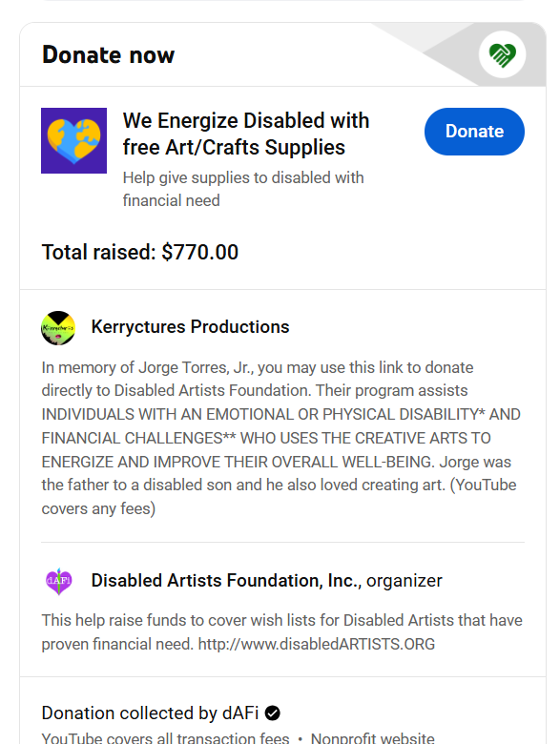Screen dimensions: 560x744
Task: Click the fundraiser title We Energize Disabled
Action: point(246,134)
